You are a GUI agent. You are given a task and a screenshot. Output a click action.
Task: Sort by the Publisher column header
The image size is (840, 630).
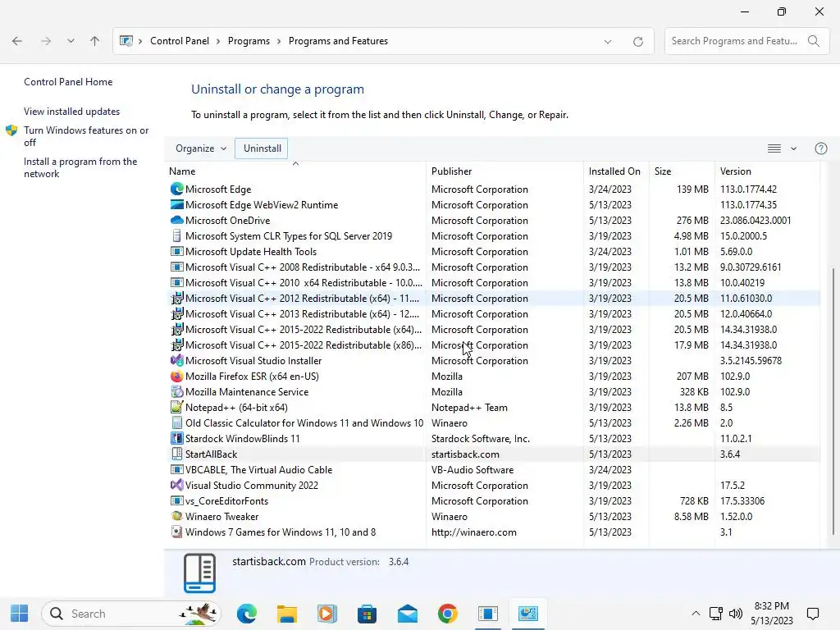pyautogui.click(x=504, y=171)
